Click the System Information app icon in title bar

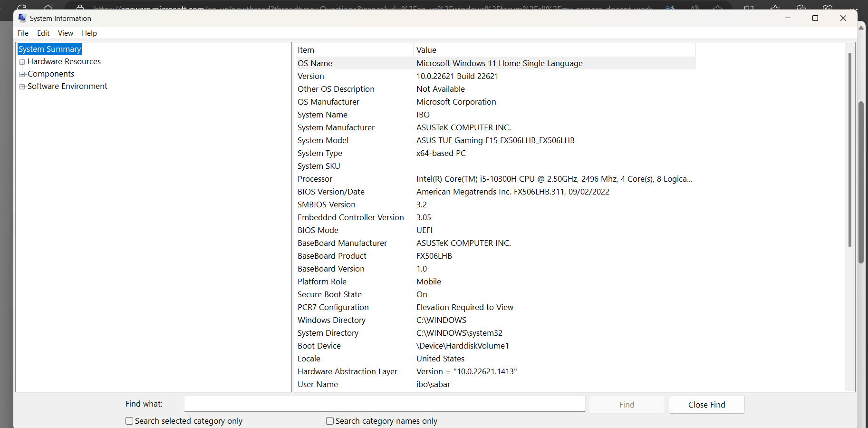click(x=22, y=18)
